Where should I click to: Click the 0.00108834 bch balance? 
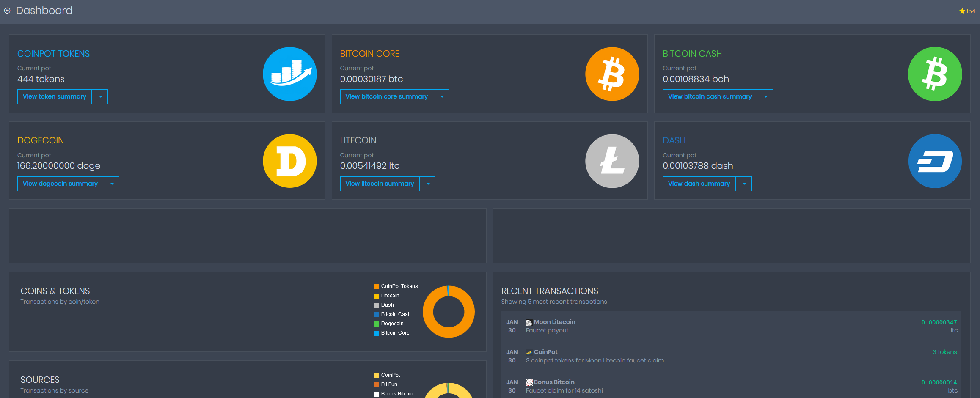(x=696, y=79)
